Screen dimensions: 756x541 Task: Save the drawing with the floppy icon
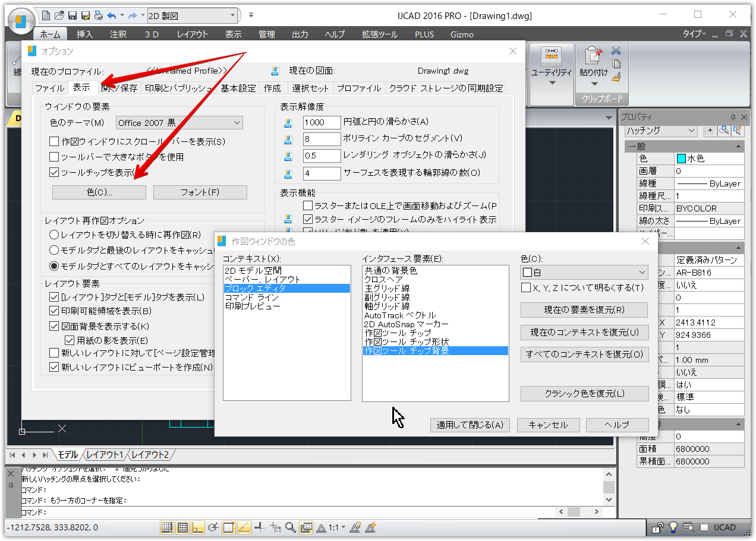click(x=73, y=15)
